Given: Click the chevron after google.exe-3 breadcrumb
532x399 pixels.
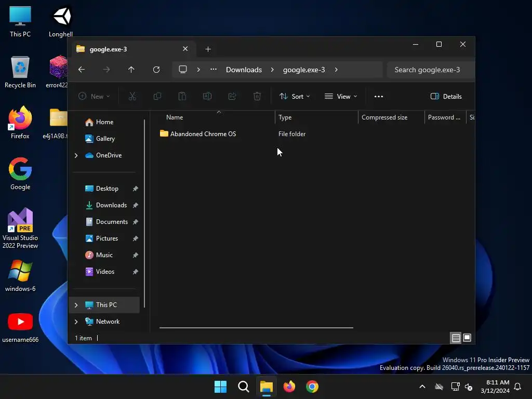Looking at the screenshot, I should coord(336,70).
